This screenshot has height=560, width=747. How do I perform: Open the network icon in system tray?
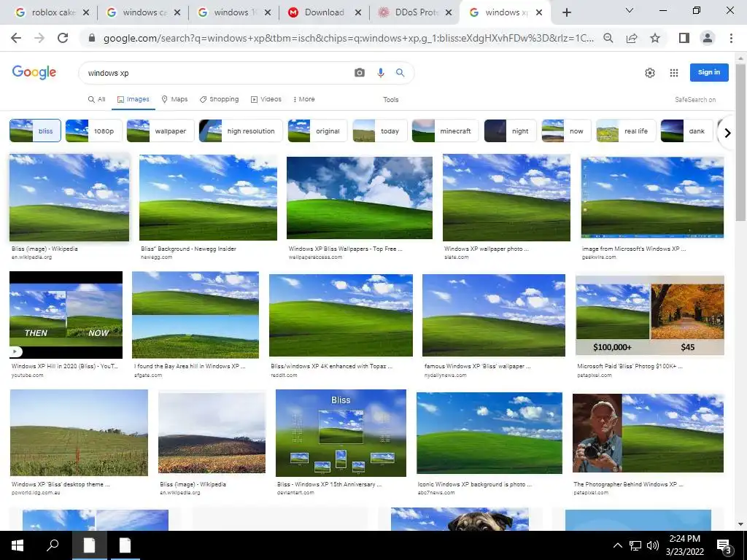point(635,545)
